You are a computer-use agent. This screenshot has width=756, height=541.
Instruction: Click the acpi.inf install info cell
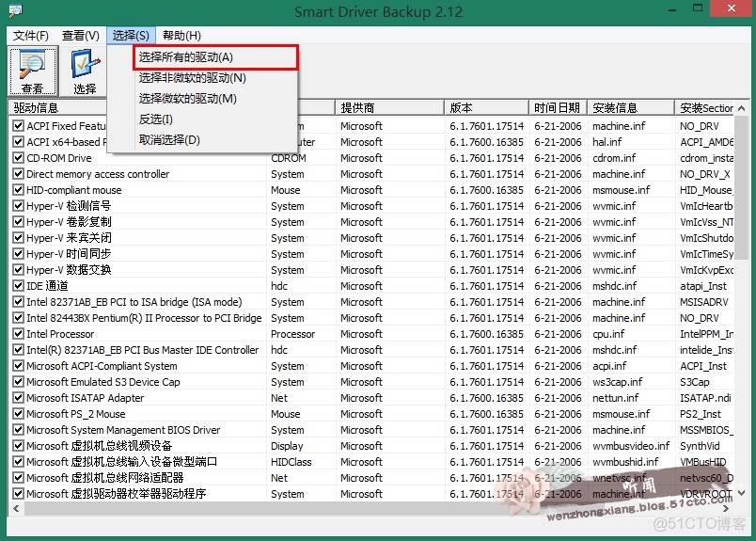(x=609, y=366)
